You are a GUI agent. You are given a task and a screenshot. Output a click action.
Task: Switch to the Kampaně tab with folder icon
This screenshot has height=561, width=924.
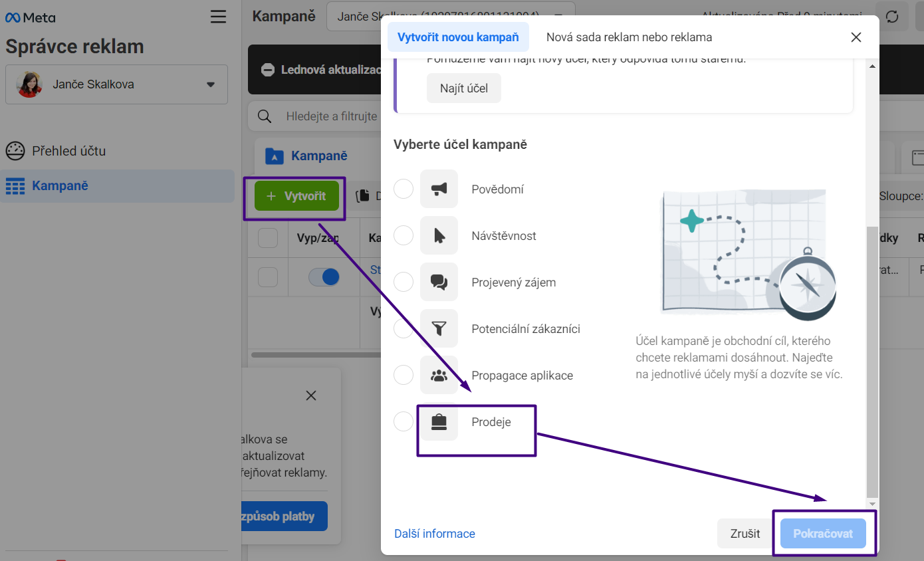coord(306,156)
